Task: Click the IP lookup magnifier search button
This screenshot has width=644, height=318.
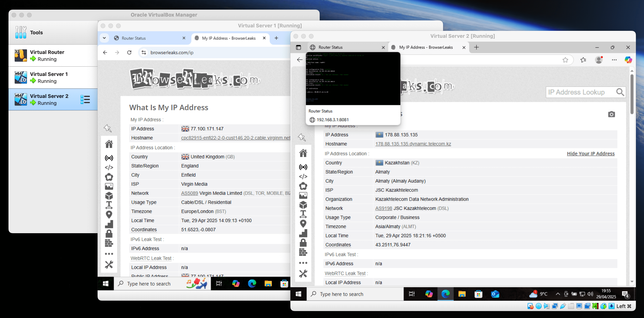Action: [620, 92]
